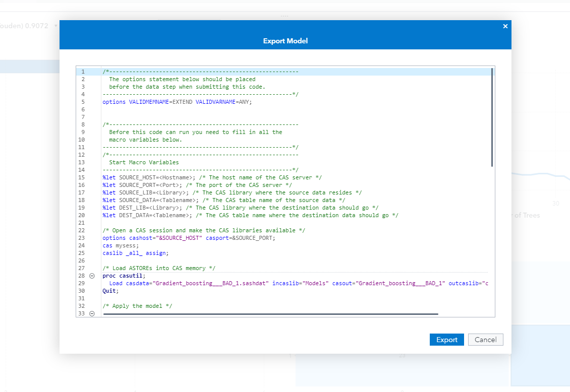Click the Quit statement on line 30
Viewport: 570px width, 392px height.
[111, 291]
